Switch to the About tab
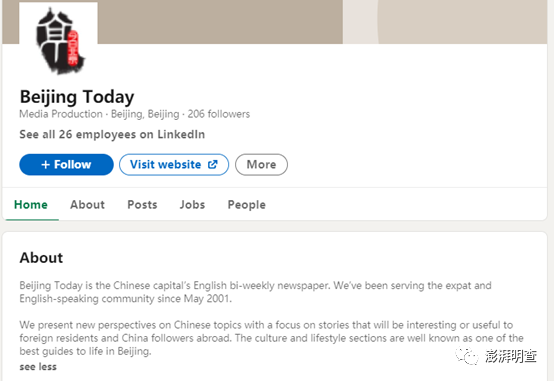The width and height of the screenshot is (554, 381). point(87,205)
